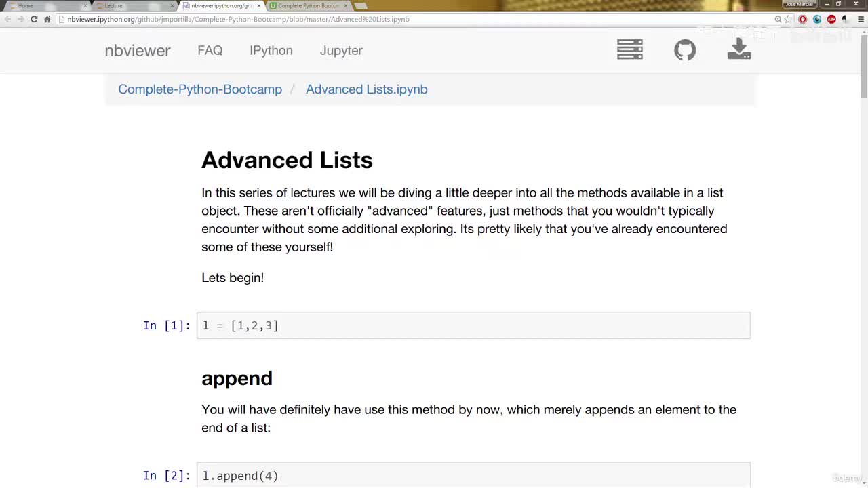Screen dimensions: 868x488
Task: Open Complete-Python-Bootcamp breadcrumb link
Action: click(x=200, y=89)
